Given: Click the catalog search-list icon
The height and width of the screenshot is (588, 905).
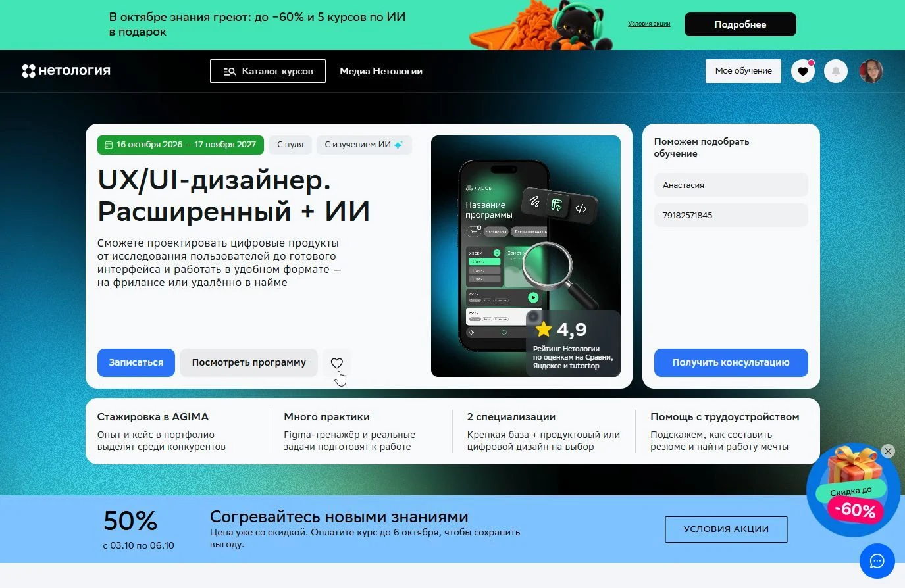Looking at the screenshot, I should [x=230, y=71].
